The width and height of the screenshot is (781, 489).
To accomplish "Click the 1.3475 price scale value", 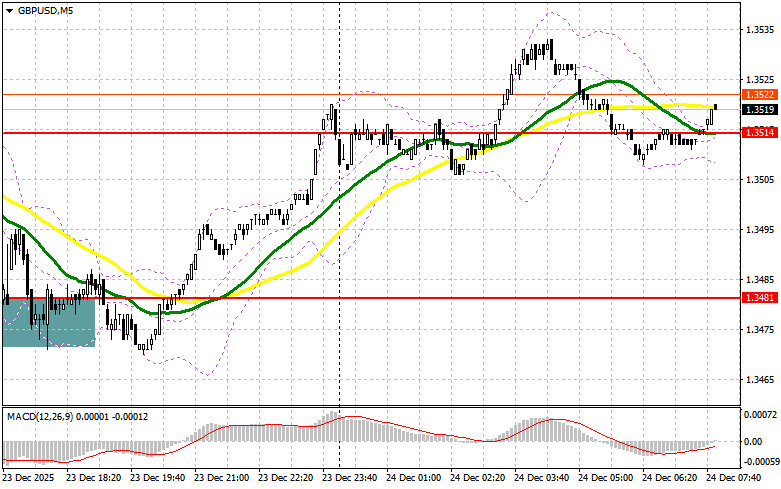I will [x=760, y=330].
